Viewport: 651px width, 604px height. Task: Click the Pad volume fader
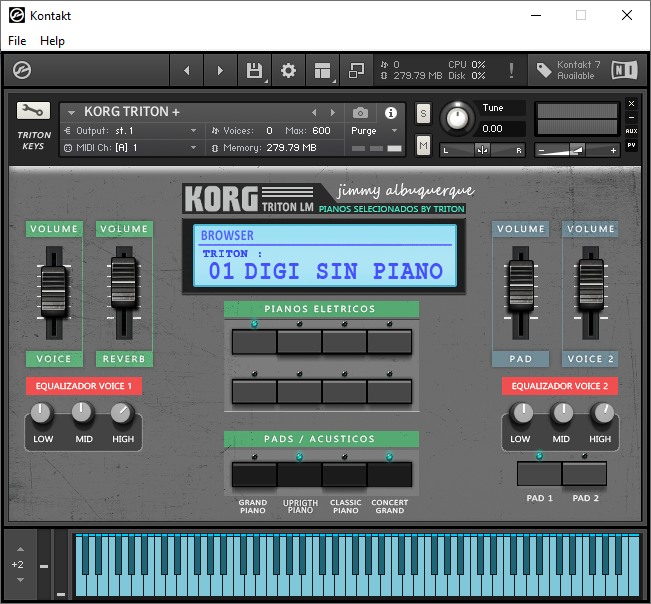(521, 286)
